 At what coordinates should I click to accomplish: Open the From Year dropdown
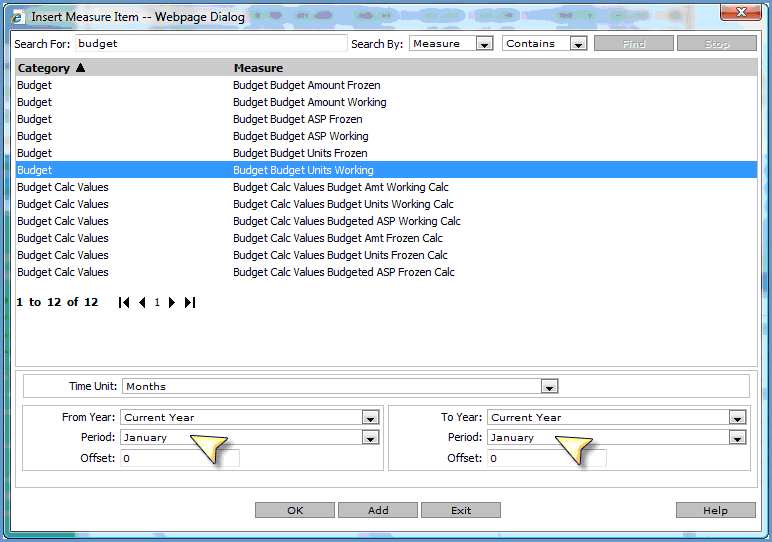[370, 418]
